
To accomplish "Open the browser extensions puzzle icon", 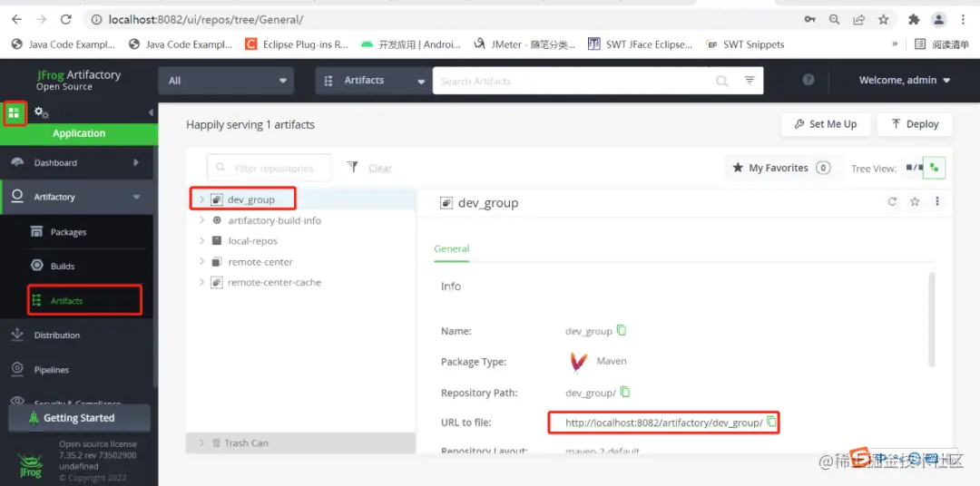I will (x=914, y=19).
